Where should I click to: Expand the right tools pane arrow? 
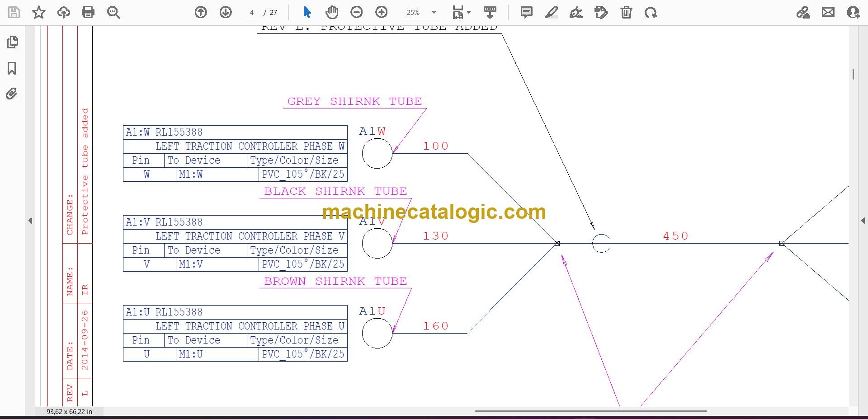[x=863, y=221]
